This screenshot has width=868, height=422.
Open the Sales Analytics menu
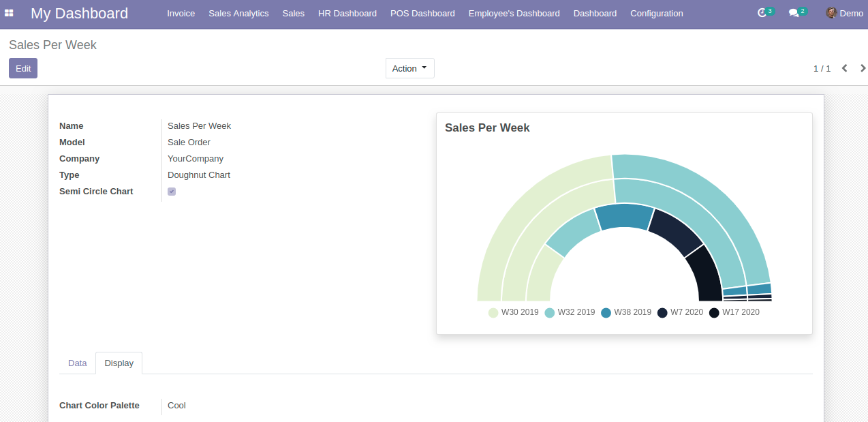(x=238, y=13)
